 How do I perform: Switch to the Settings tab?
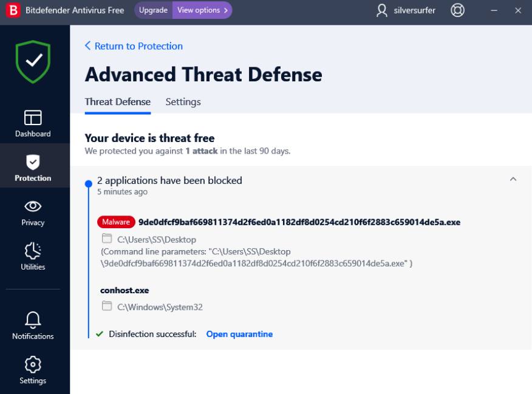(x=183, y=102)
